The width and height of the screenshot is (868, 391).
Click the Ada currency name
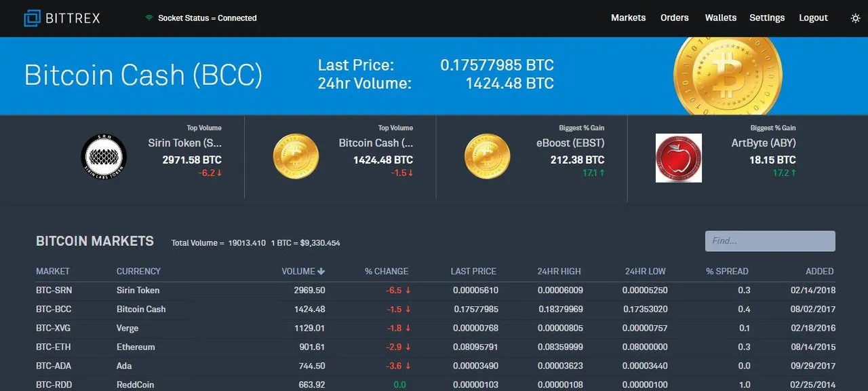point(123,366)
